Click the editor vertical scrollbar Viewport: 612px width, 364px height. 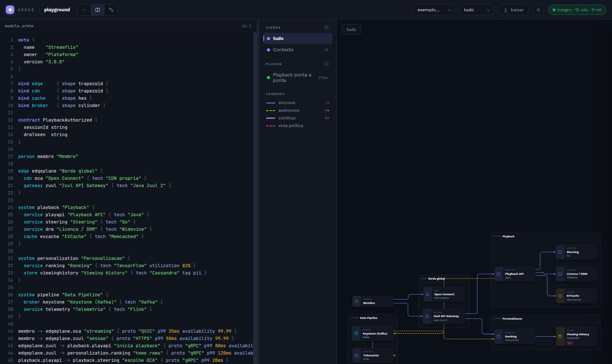(255, 198)
